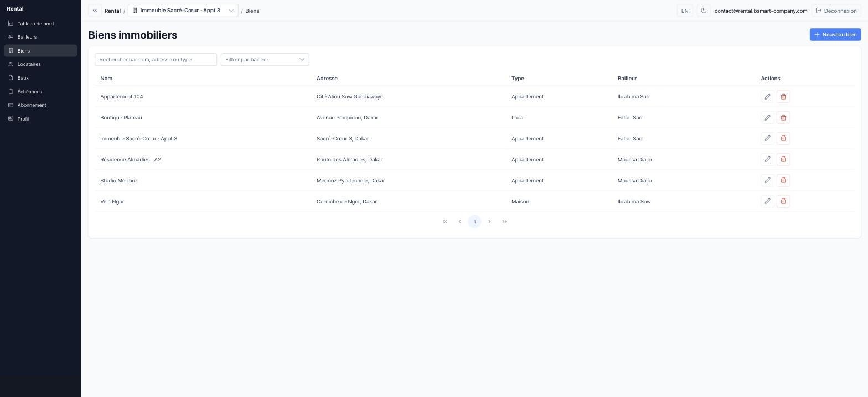868x397 pixels.
Task: Click the contact@rental.bsmart-company.com email
Action: click(x=761, y=11)
